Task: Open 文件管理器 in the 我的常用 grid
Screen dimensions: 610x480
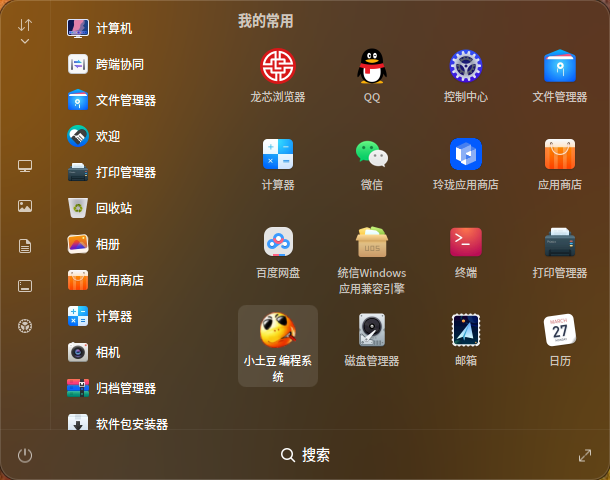Action: pos(559,75)
